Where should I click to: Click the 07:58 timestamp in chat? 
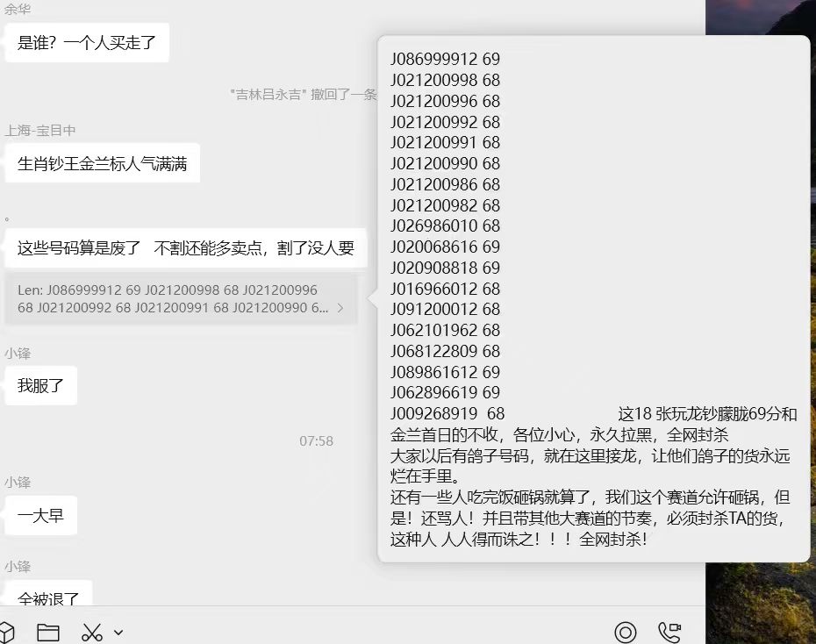coord(316,440)
